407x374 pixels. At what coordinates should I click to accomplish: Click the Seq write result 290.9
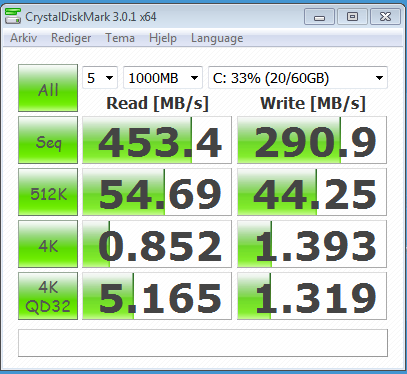(x=312, y=140)
